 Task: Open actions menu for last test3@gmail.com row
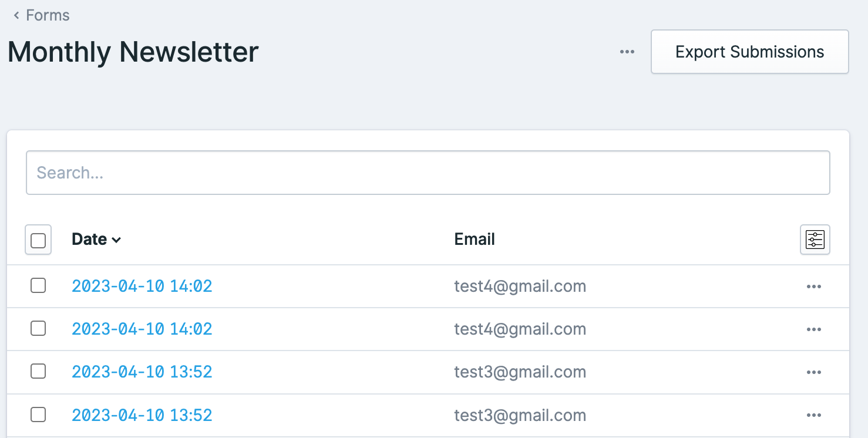(814, 415)
